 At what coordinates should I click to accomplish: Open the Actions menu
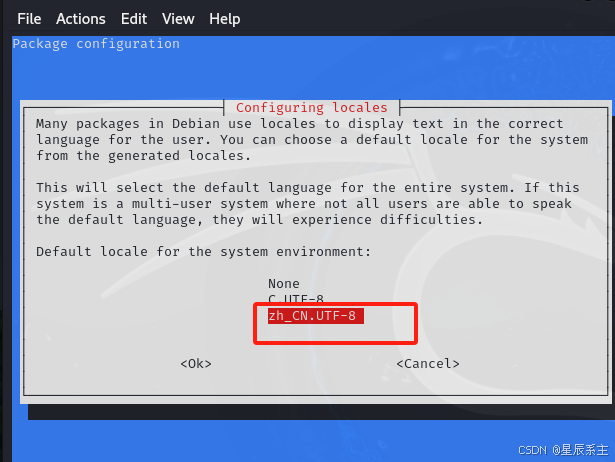80,19
